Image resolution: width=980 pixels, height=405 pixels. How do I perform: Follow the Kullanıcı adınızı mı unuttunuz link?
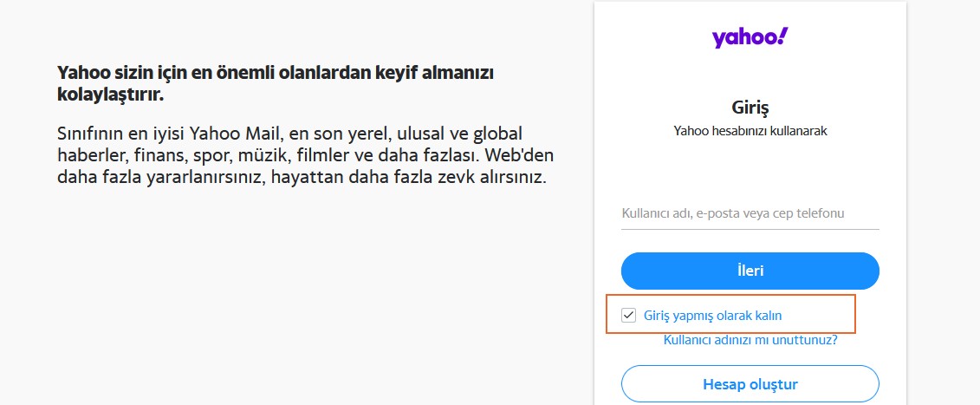click(750, 341)
